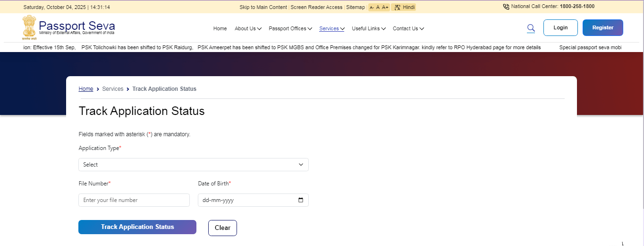This screenshot has height=246, width=644.
Task: Reset font size with the A icon
Action: pyautogui.click(x=378, y=8)
